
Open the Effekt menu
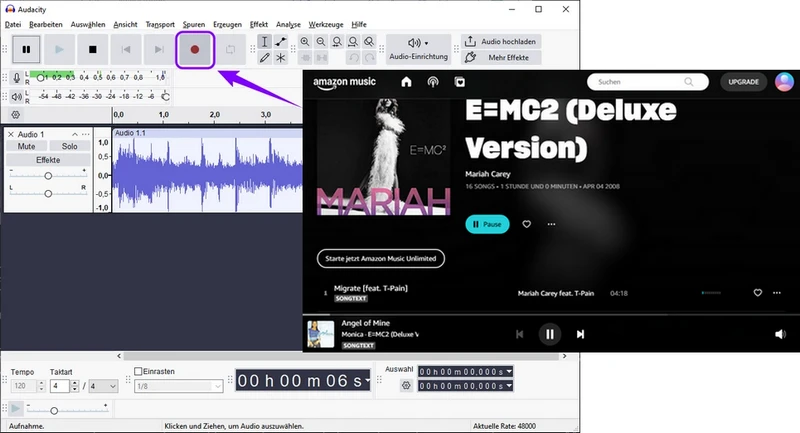[259, 24]
